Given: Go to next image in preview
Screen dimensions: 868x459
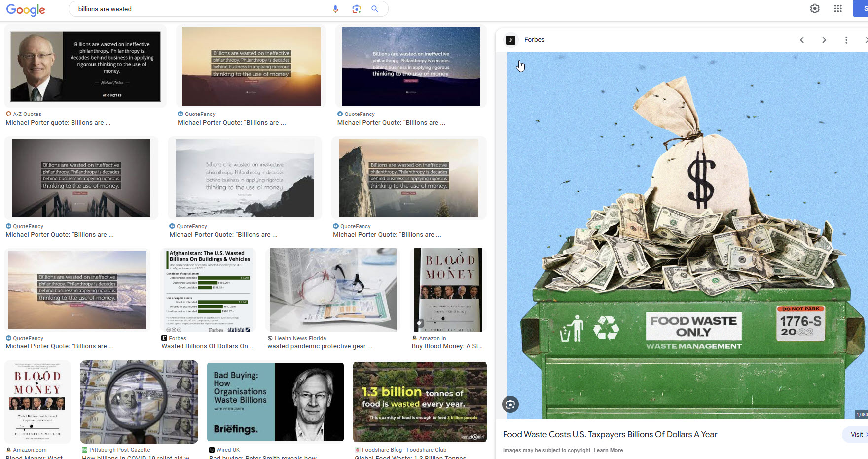Looking at the screenshot, I should pyautogui.click(x=824, y=40).
